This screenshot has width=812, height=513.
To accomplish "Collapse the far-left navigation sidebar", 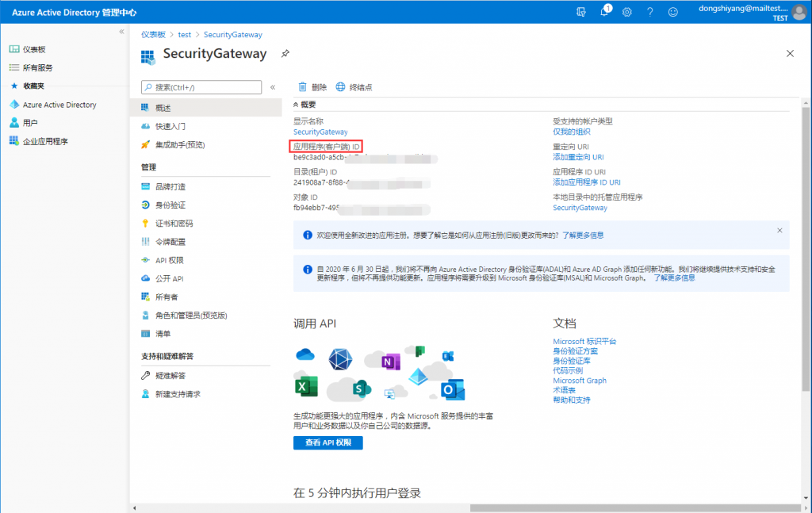I will coord(121,32).
